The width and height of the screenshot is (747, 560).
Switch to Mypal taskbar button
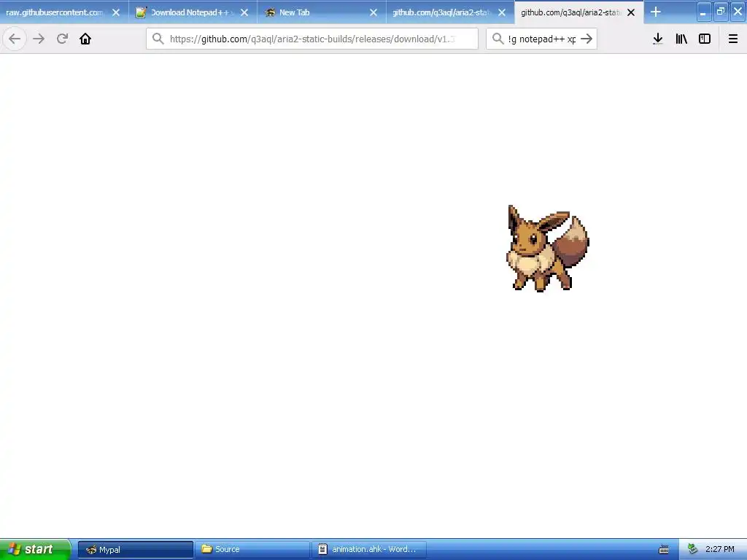[x=135, y=550]
